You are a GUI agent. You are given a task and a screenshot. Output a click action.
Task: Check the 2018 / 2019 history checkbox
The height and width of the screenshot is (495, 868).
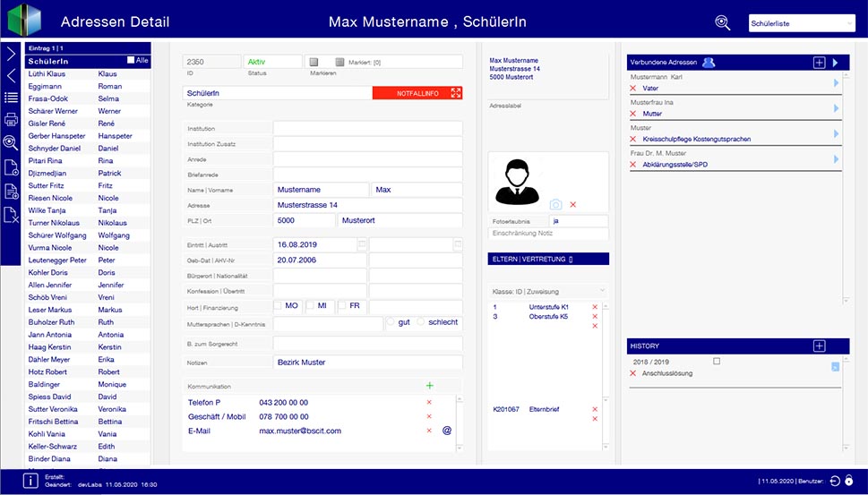click(x=716, y=361)
